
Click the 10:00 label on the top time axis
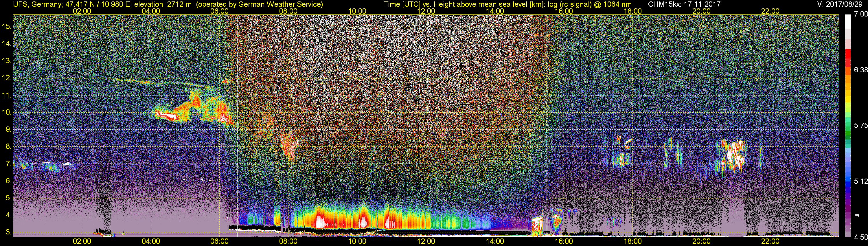[357, 11]
